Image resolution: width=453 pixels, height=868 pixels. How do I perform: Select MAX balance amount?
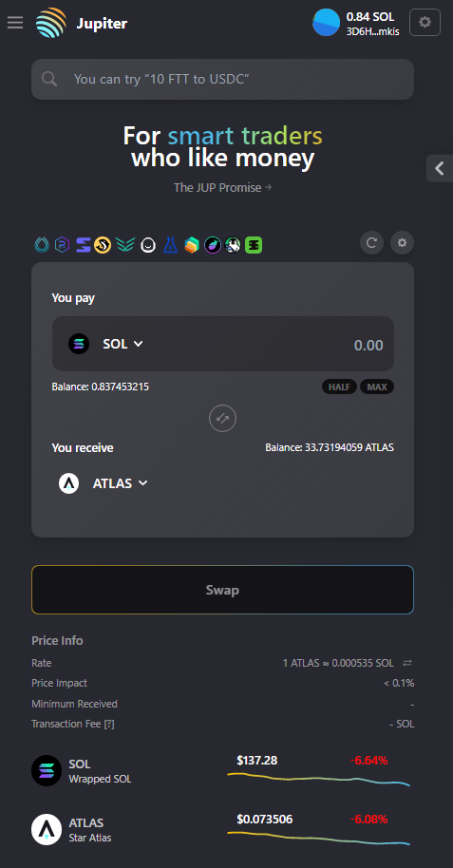tap(377, 387)
